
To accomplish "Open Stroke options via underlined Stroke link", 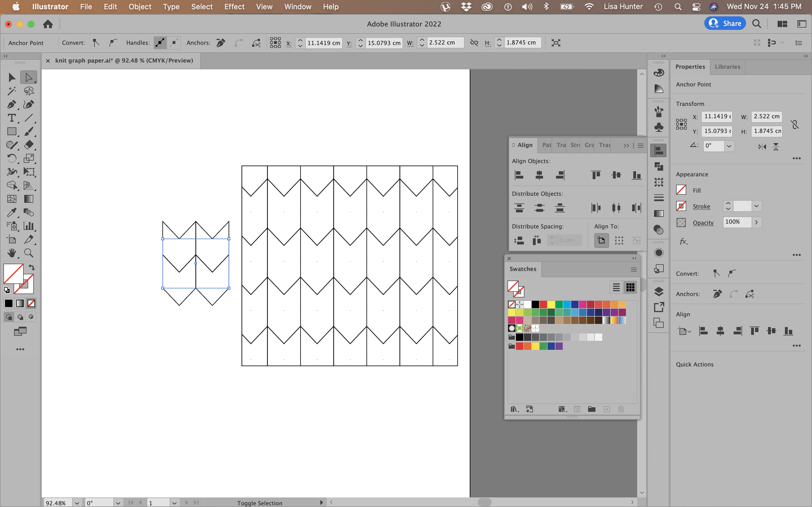I will 701,206.
